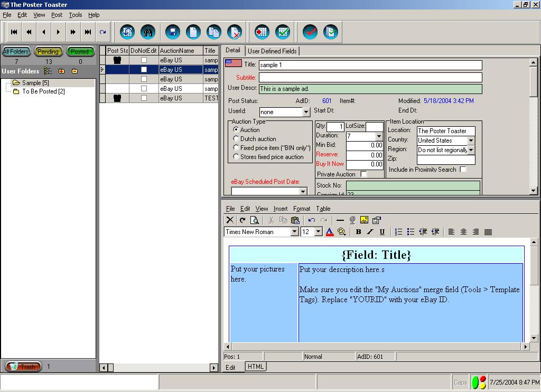The height and width of the screenshot is (392, 541).
Task: Click detail panel scroll down arrow
Action: point(534,191)
